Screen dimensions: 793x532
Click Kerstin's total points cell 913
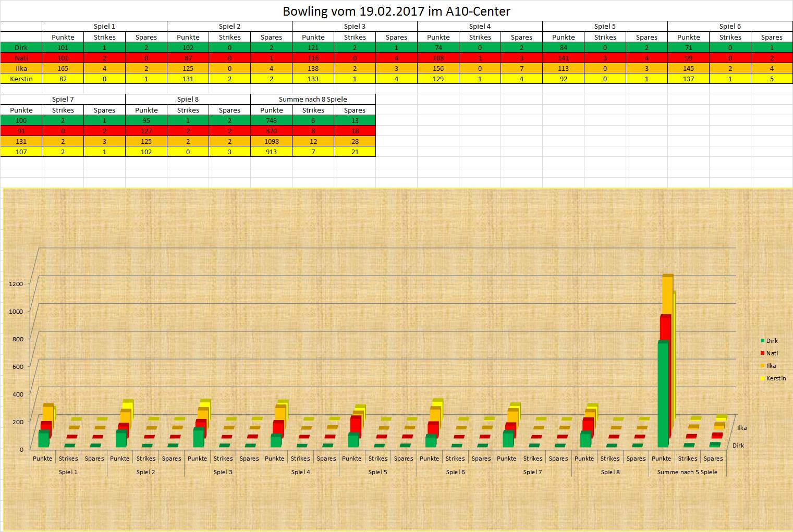pyautogui.click(x=271, y=152)
